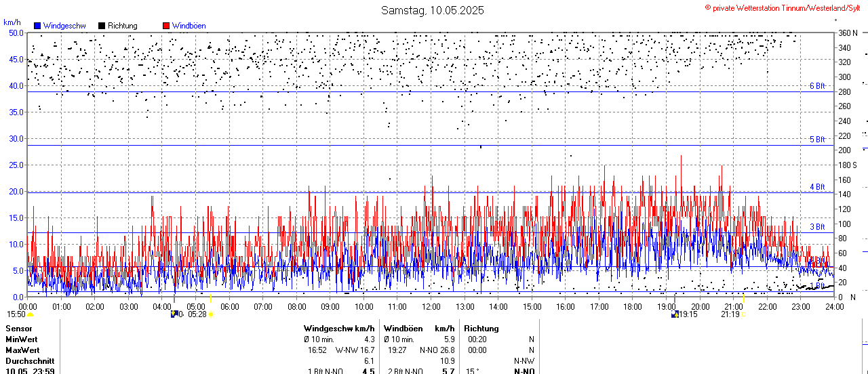
Task: Click the sunrise icon next to 05:28
Action: tap(211, 314)
